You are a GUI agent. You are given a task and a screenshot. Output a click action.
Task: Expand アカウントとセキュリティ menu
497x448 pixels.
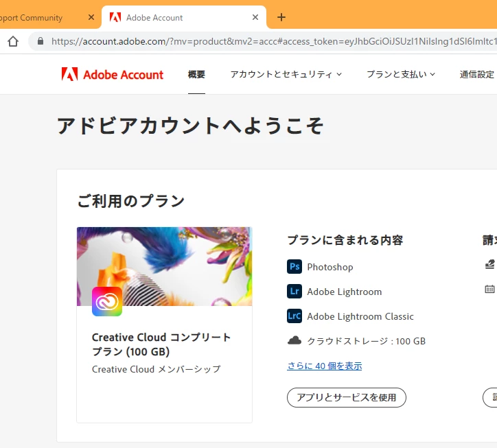click(x=286, y=75)
